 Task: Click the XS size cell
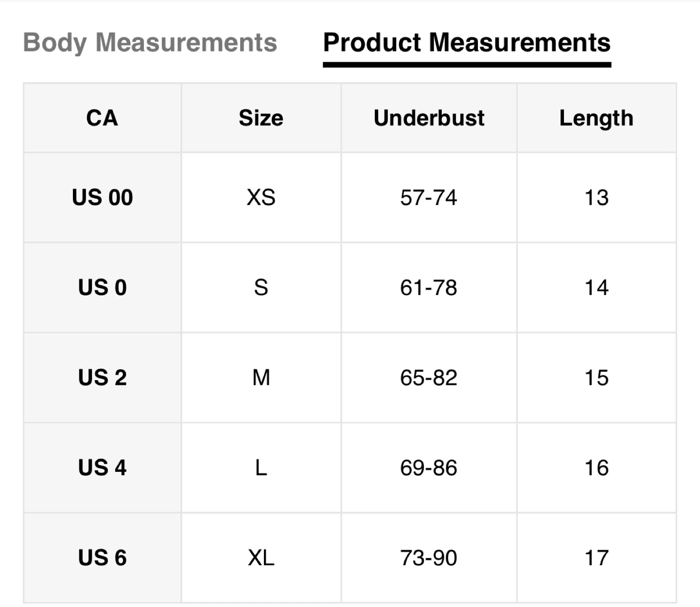[x=261, y=197]
